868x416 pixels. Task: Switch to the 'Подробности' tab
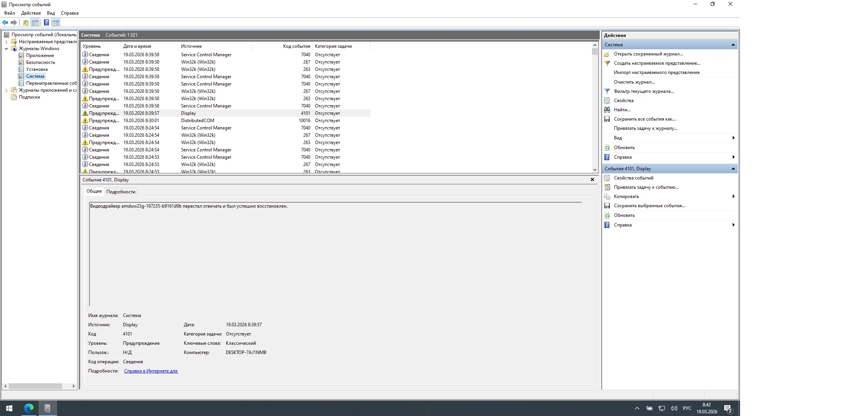click(x=121, y=192)
